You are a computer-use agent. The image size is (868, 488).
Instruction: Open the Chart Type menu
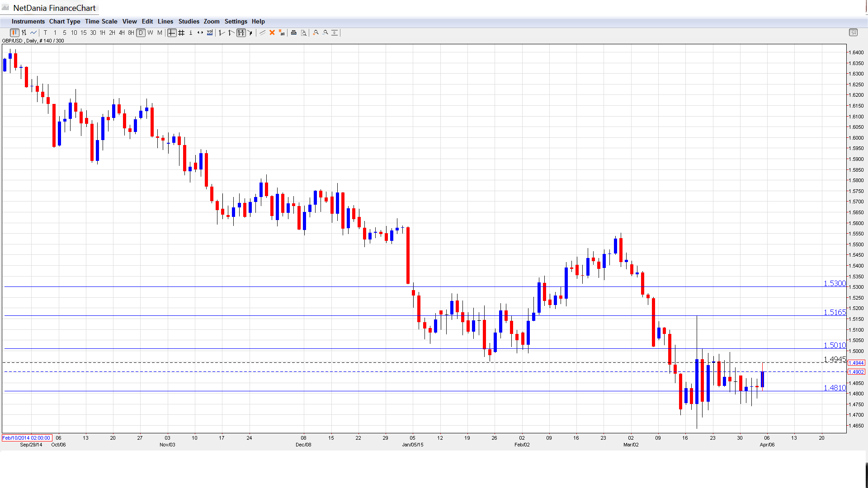(65, 21)
